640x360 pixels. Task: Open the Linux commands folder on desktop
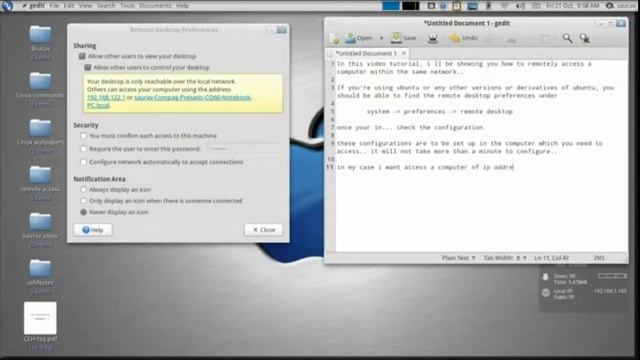pos(40,81)
